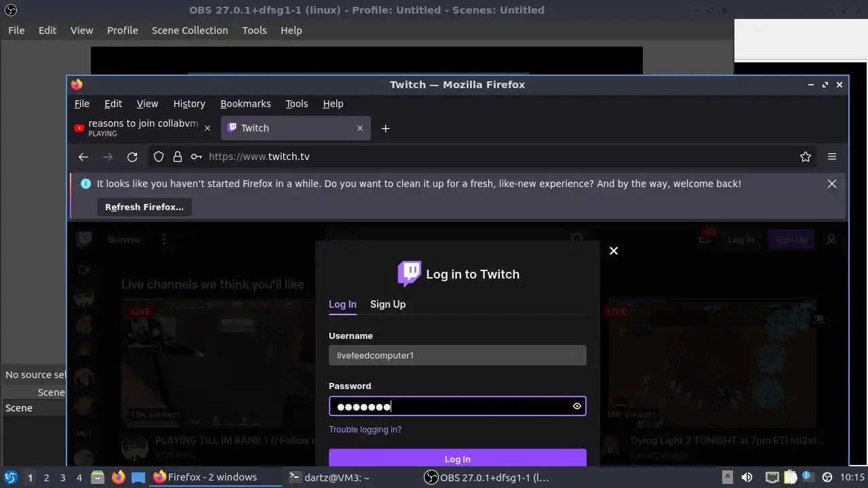Viewport: 868px width, 488px height.
Task: Open OBS View menu
Action: tap(81, 30)
